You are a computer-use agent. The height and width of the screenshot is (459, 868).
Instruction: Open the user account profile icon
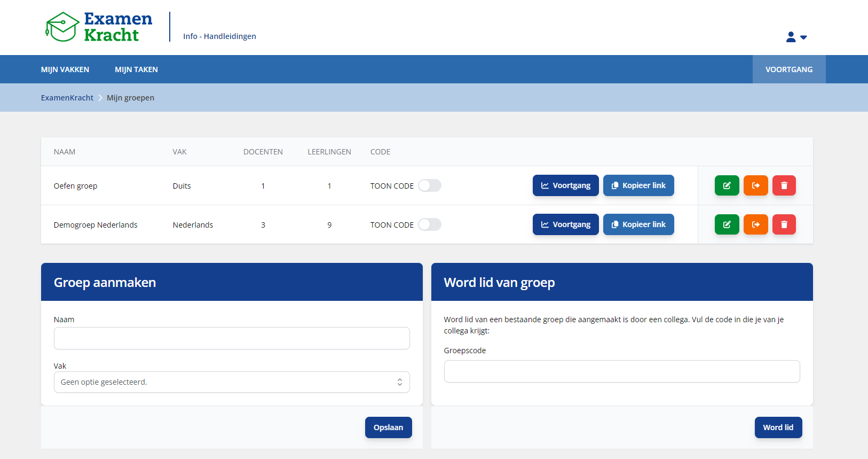tap(791, 37)
